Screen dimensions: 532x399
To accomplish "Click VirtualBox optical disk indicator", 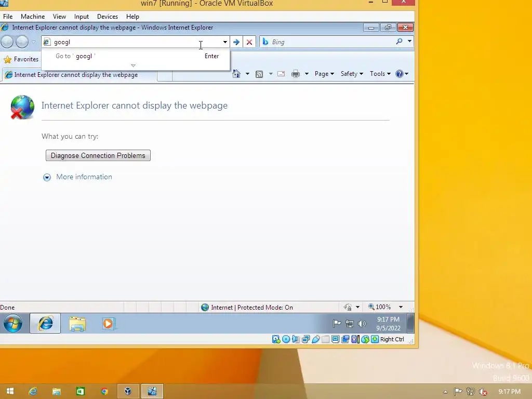I will [286, 339].
